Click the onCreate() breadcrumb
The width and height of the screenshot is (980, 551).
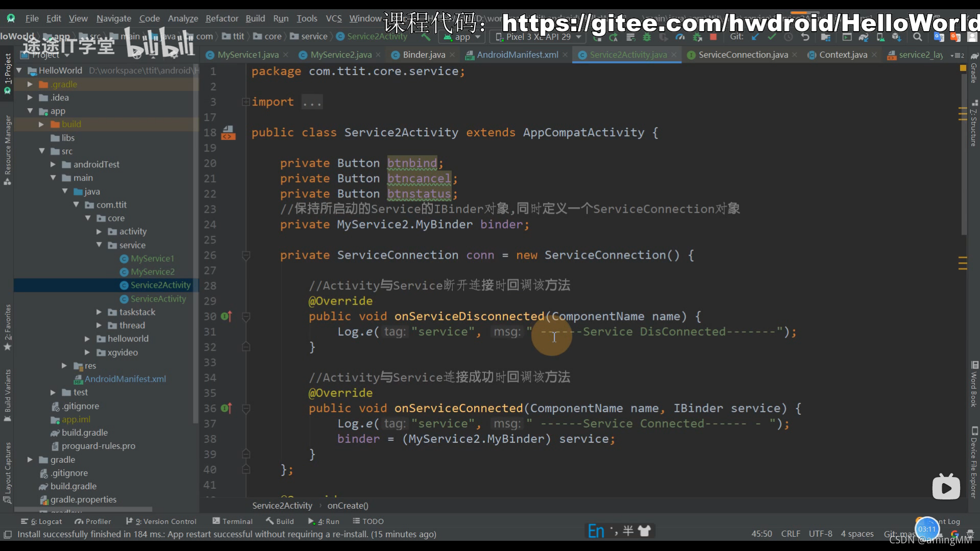point(348,506)
